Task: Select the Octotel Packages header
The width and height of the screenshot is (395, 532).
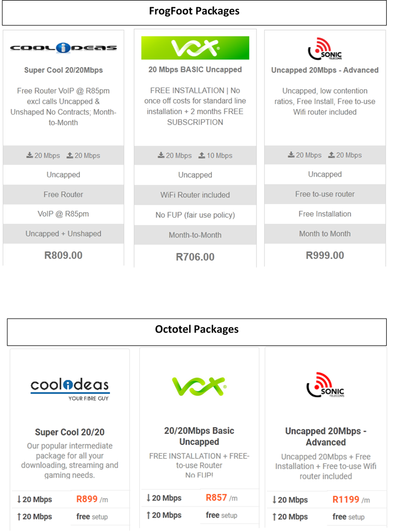Action: [x=197, y=330]
